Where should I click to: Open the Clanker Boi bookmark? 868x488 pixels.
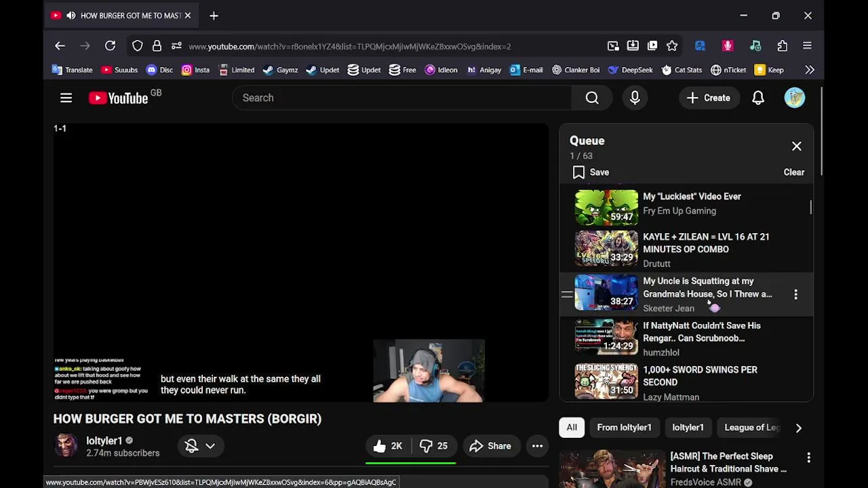[x=575, y=70]
